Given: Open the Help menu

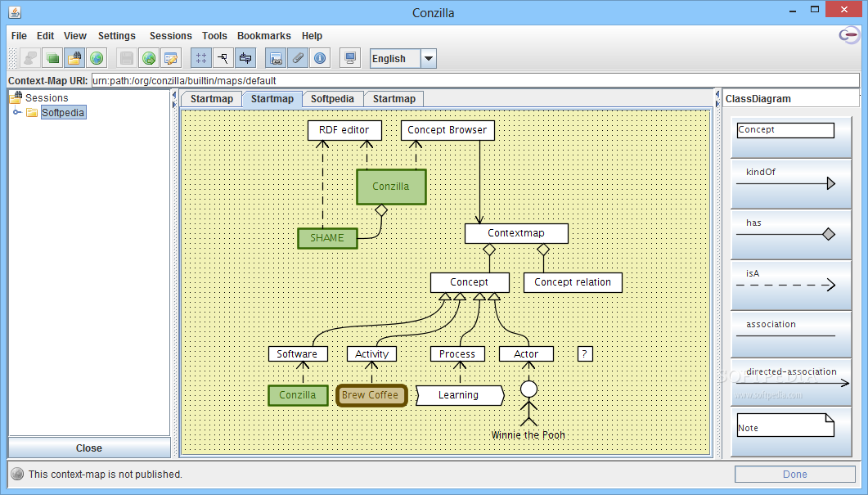Looking at the screenshot, I should click(312, 35).
